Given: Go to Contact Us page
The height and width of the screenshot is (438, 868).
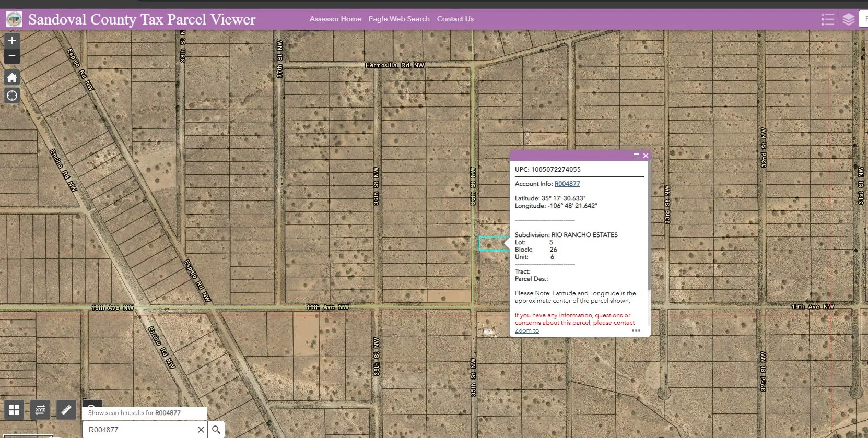Looking at the screenshot, I should [x=455, y=19].
